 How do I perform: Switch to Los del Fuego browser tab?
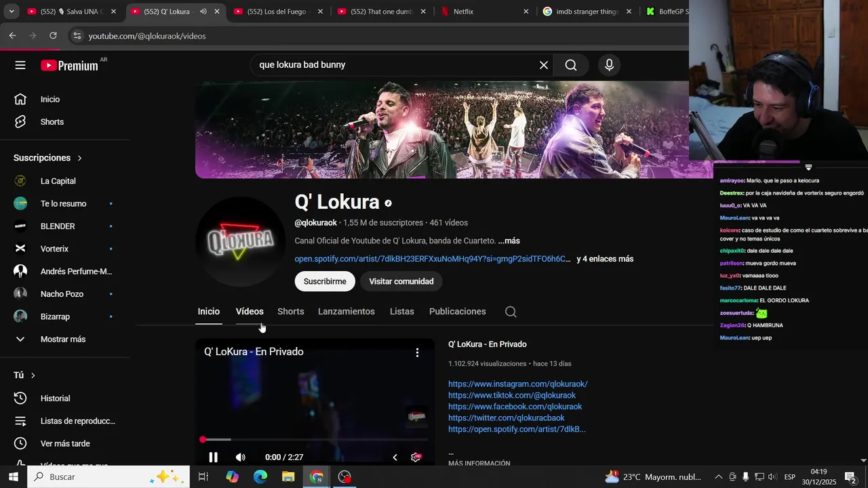point(277,12)
